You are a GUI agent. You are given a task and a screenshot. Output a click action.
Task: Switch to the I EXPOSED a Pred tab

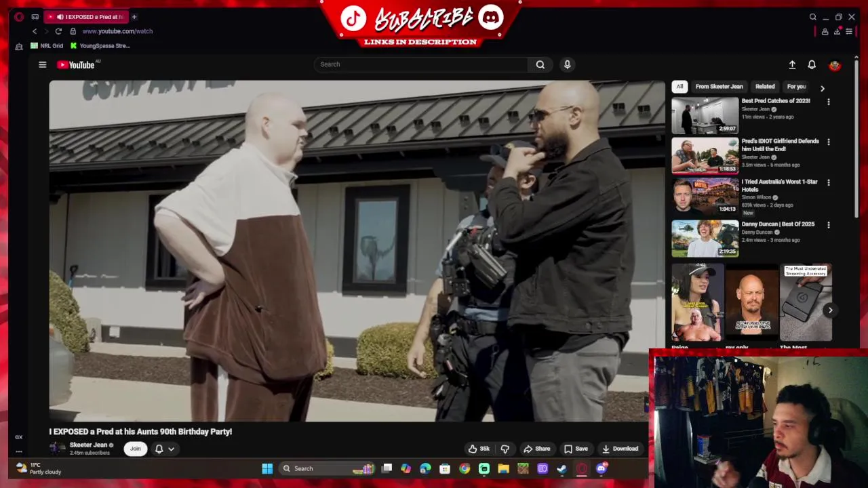coord(85,17)
